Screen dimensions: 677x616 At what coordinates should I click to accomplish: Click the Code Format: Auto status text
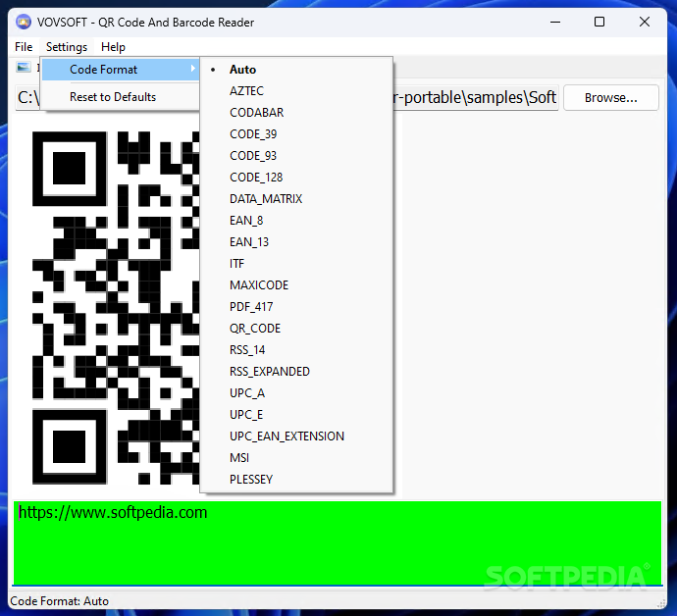[x=59, y=601]
